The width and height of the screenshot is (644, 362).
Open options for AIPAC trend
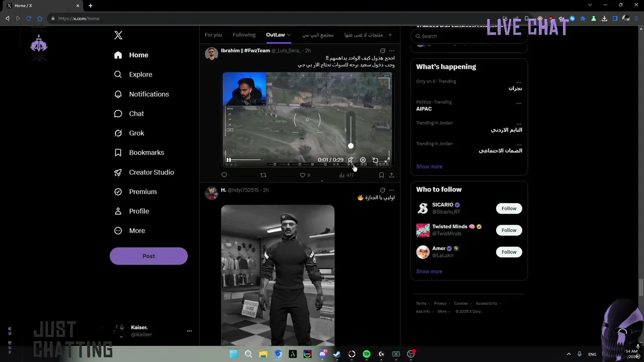pyautogui.click(x=519, y=104)
